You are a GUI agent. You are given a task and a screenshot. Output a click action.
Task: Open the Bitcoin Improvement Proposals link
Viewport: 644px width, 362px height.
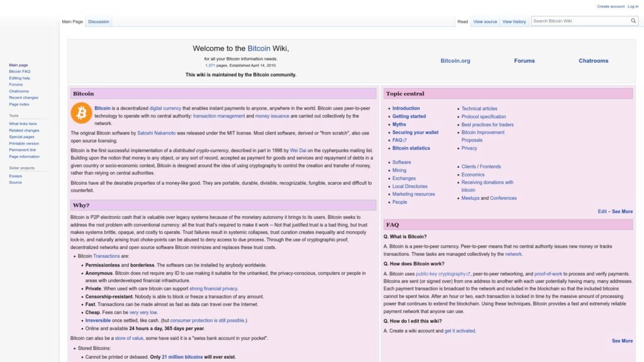tap(482, 133)
